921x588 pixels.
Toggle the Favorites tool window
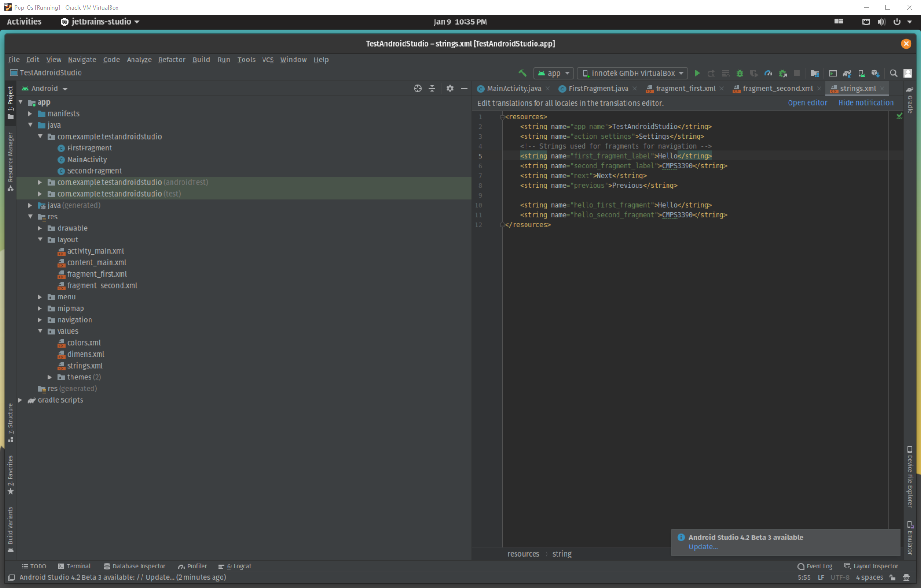[x=10, y=475]
